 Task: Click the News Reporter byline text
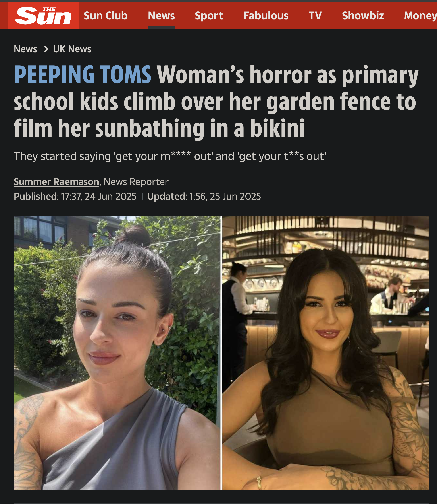tap(136, 182)
